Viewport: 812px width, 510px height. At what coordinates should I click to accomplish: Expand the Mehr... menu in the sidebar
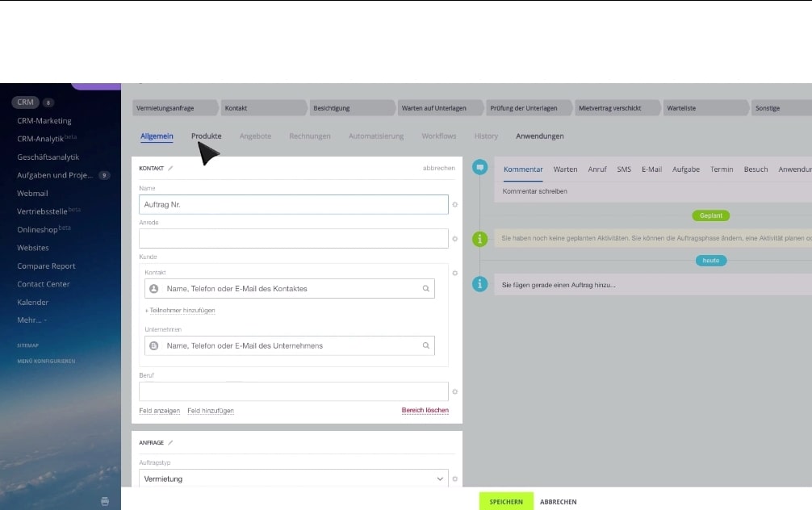click(x=31, y=320)
